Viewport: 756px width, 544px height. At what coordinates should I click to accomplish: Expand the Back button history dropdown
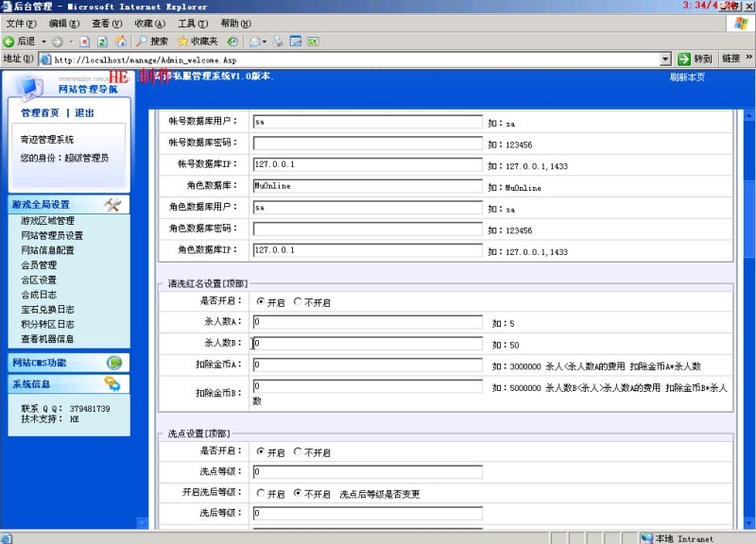pos(43,42)
